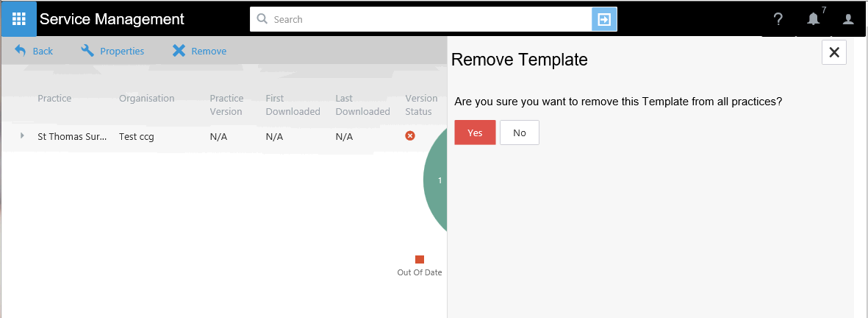This screenshot has height=318, width=868.
Task: Go back using the Back arrow
Action: point(34,51)
